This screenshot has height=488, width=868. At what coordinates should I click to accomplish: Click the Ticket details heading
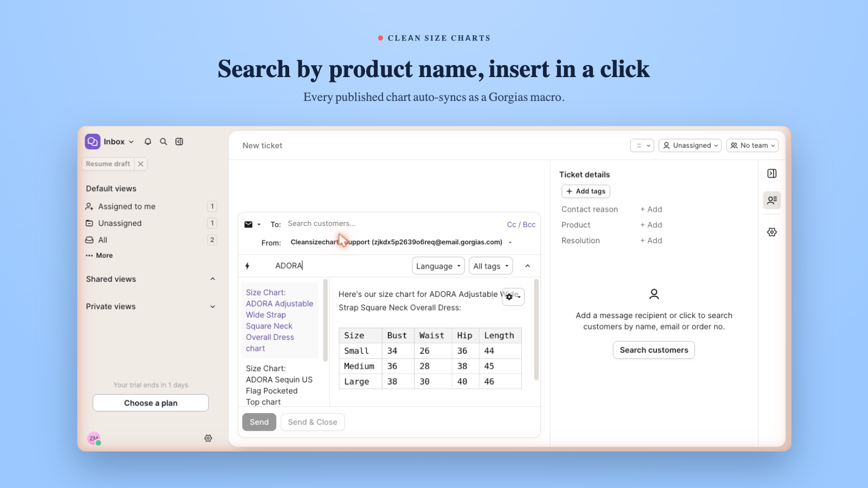(585, 175)
